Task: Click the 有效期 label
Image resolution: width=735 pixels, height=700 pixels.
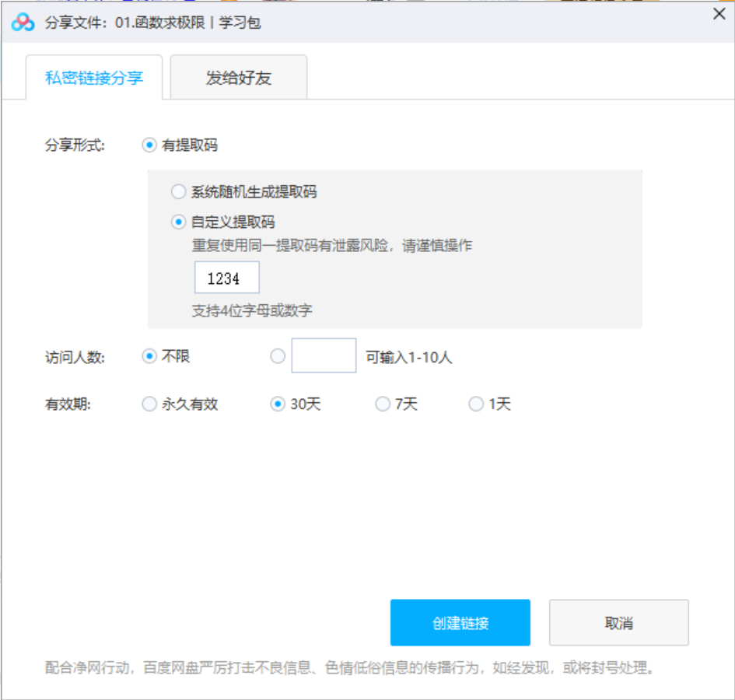Action: (68, 404)
